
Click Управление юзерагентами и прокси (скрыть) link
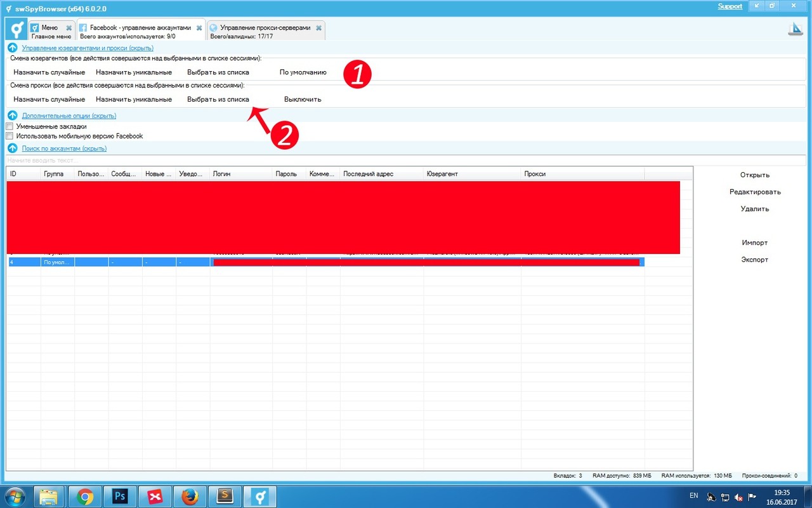click(88, 48)
